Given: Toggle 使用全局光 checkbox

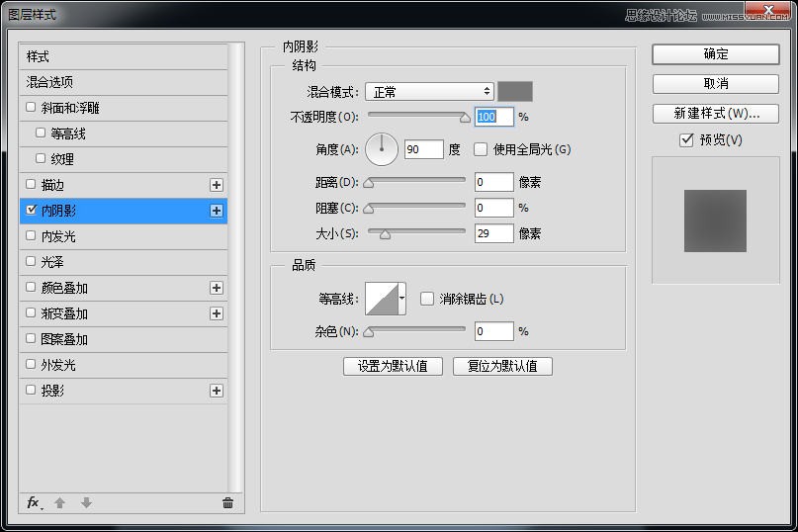Looking at the screenshot, I should coord(481,149).
